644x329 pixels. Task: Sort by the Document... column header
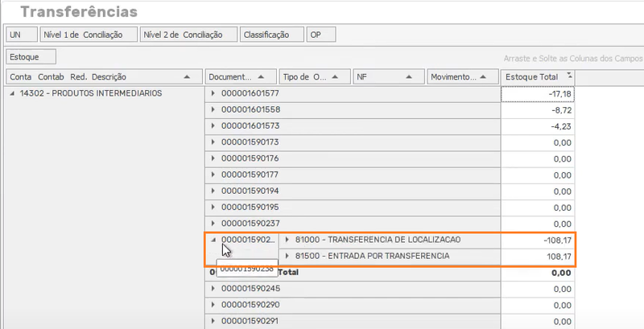(x=241, y=77)
